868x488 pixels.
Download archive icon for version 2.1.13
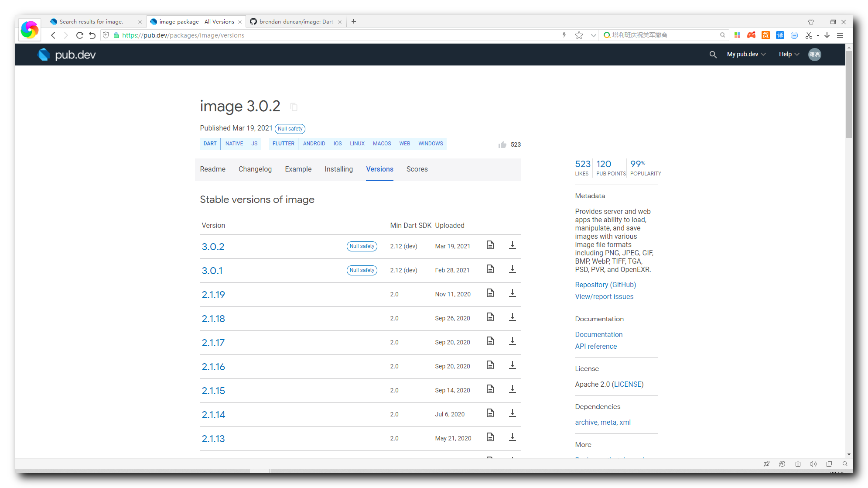pyautogui.click(x=513, y=437)
